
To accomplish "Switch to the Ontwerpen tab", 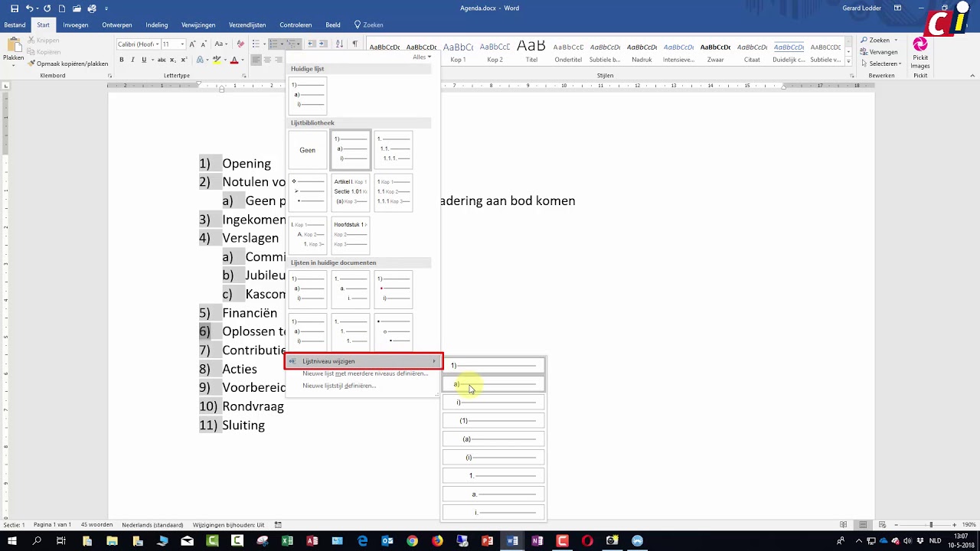I will pyautogui.click(x=116, y=24).
